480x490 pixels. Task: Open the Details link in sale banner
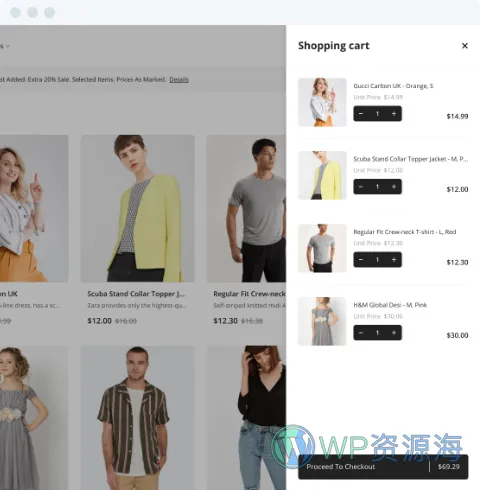179,80
